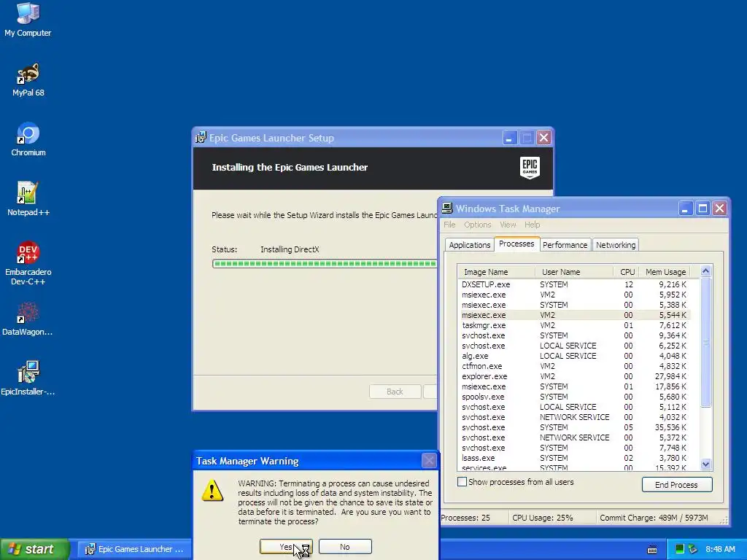Click the keyboard icon on the taskbar
Screen dimensions: 747x560
click(652, 550)
